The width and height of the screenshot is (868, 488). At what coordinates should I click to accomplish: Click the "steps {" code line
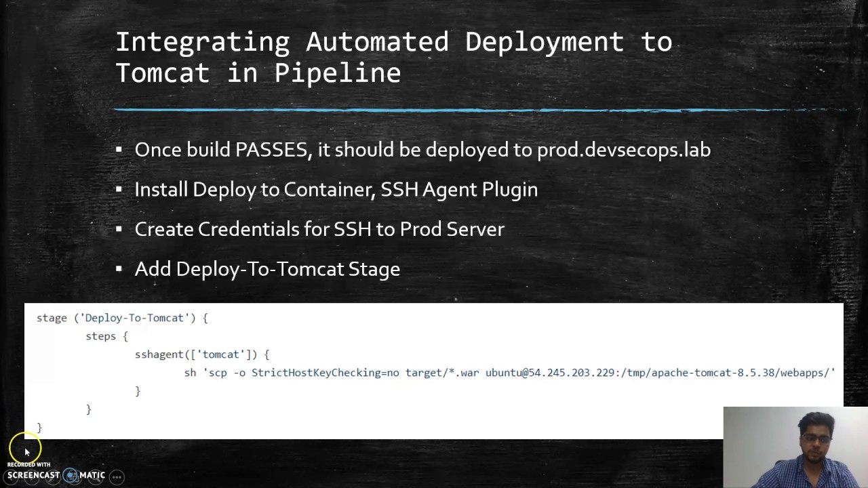[x=106, y=336]
